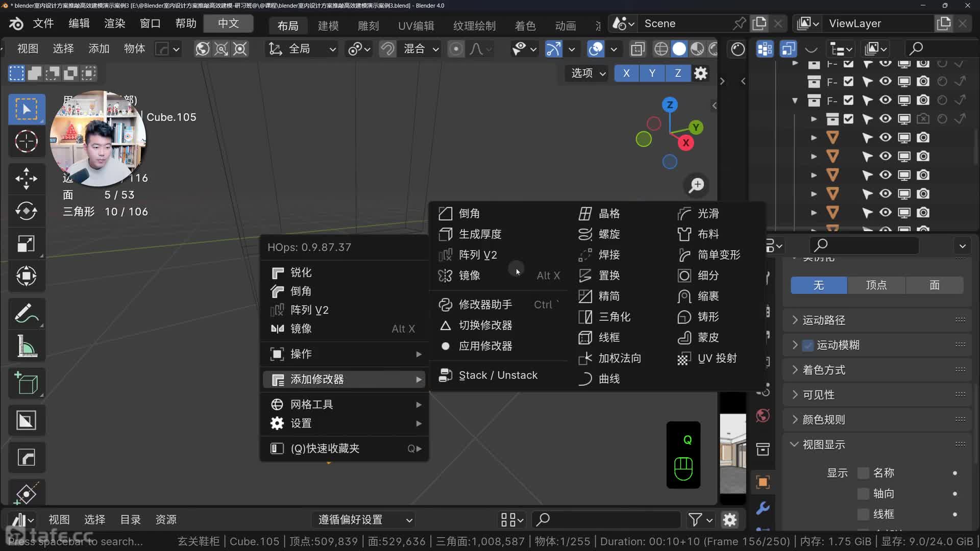This screenshot has height=551, width=980.
Task: Choose the Measure tool
Action: click(x=26, y=346)
